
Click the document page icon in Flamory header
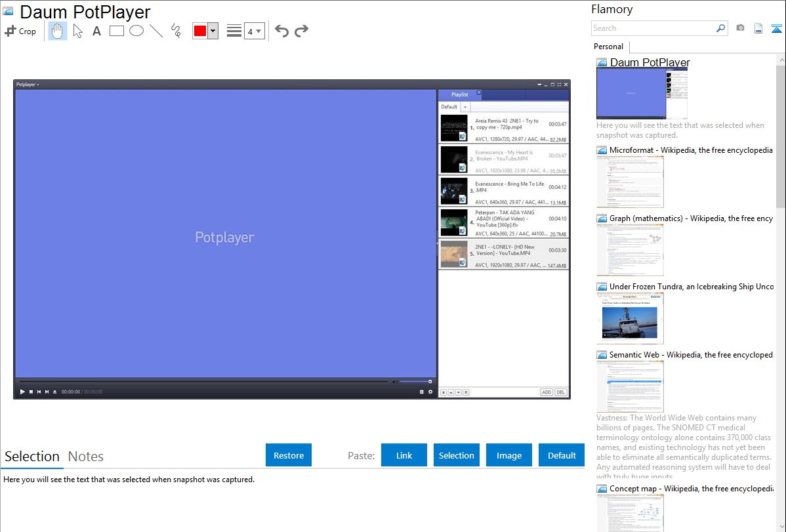tap(758, 29)
